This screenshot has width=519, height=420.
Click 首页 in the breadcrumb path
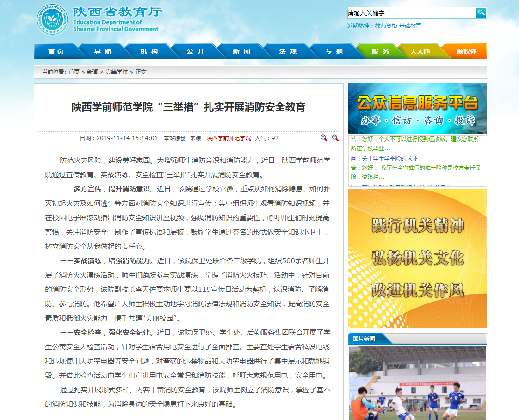click(74, 72)
